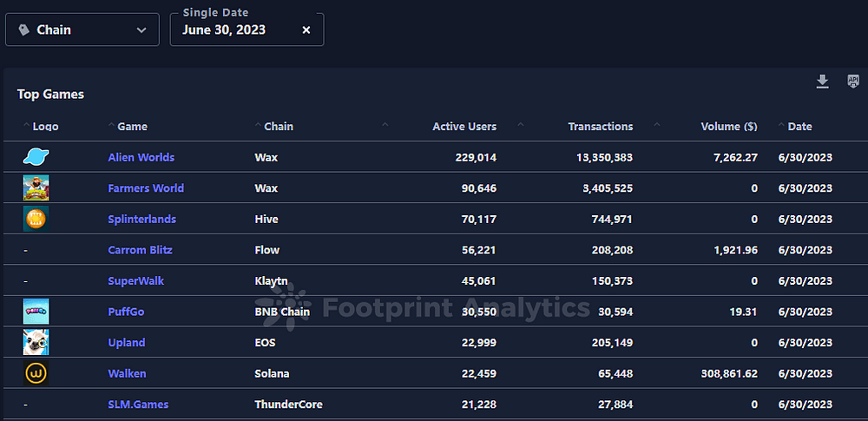Click the Upland llama logo
868x421 pixels.
[36, 342]
